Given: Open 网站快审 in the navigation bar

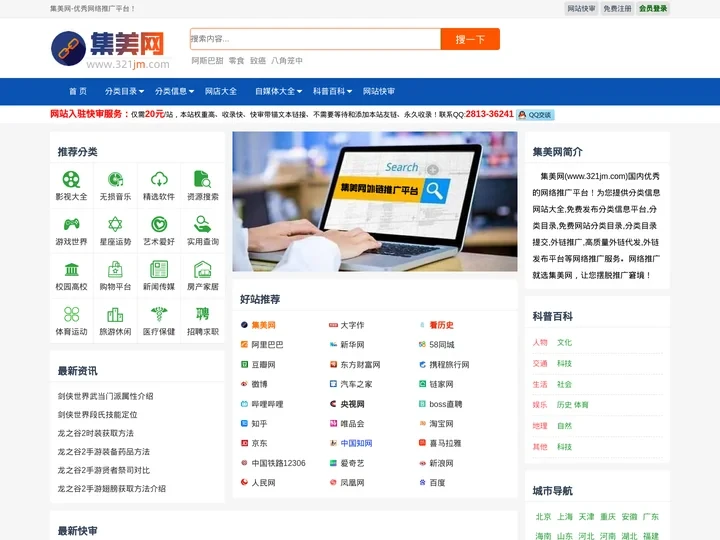Looking at the screenshot, I should [379, 91].
